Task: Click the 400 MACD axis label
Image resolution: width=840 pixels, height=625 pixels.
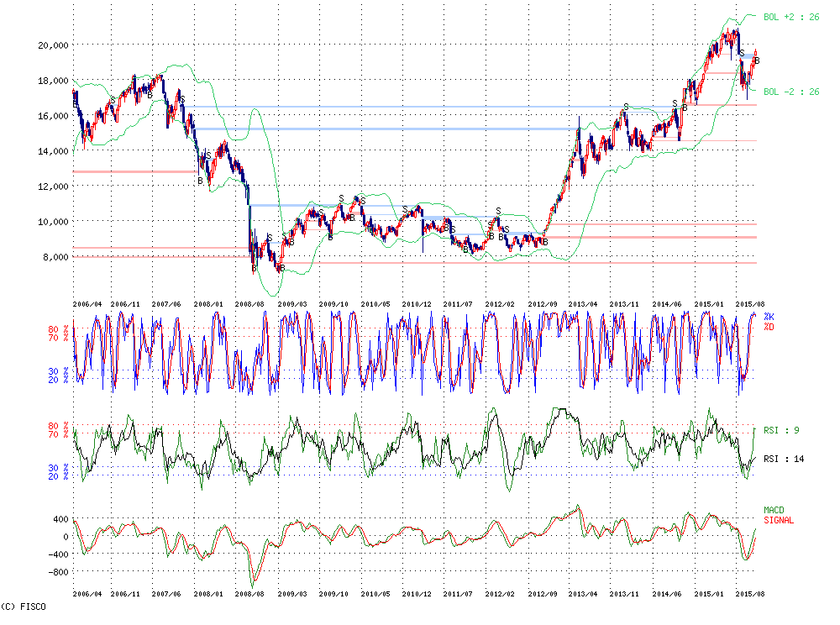Action: pos(61,519)
